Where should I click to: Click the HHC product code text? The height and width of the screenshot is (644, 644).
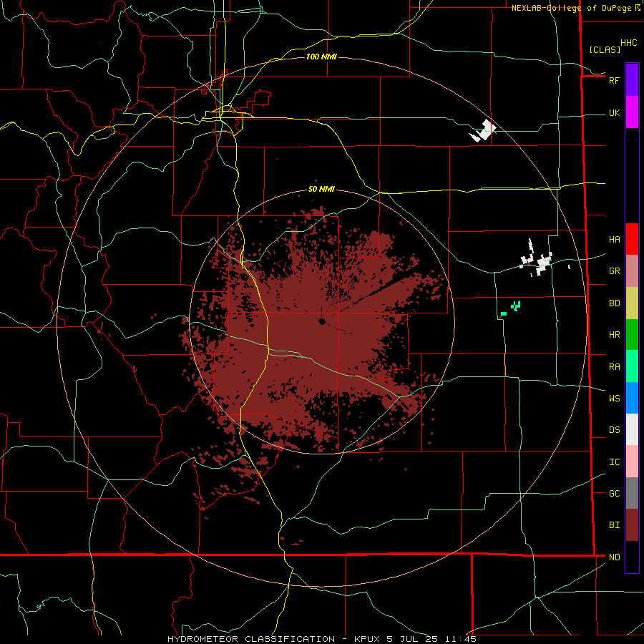point(628,43)
